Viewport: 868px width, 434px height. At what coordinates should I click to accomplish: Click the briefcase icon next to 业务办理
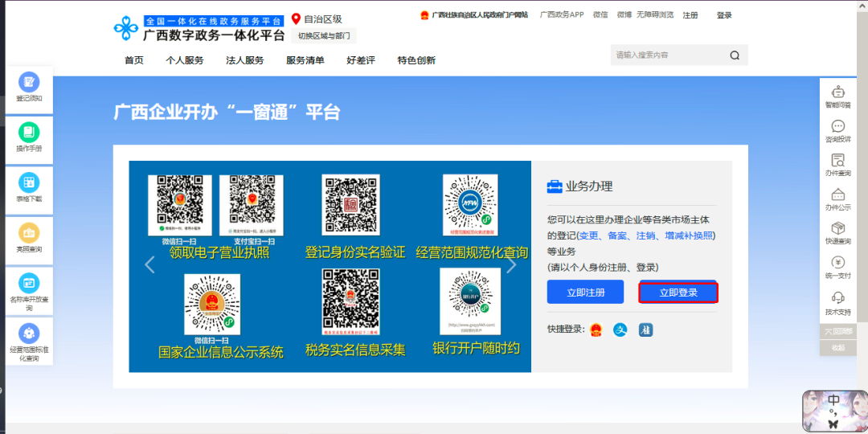(554, 186)
